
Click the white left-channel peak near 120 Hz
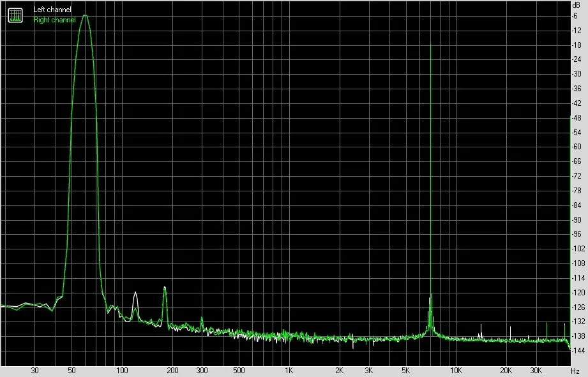point(135,293)
